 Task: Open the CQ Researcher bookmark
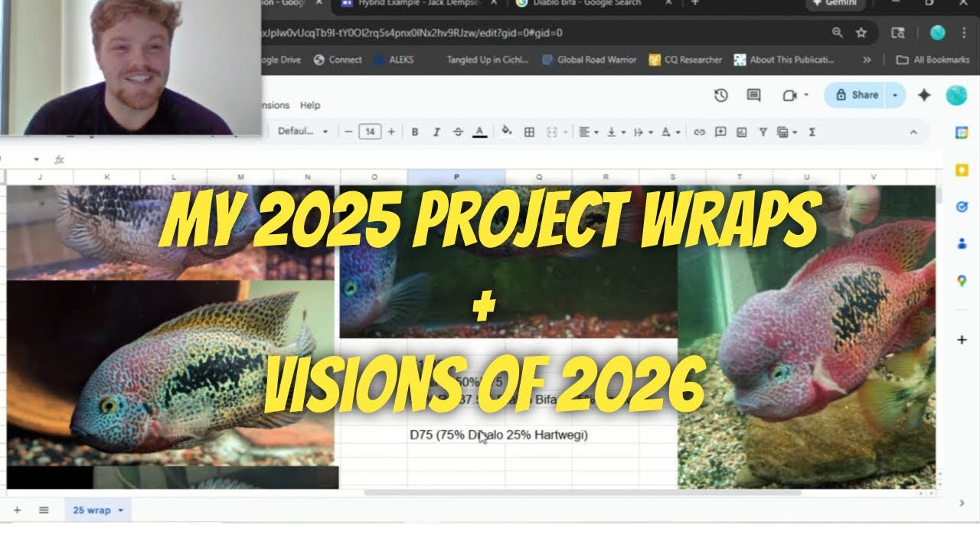pos(685,60)
